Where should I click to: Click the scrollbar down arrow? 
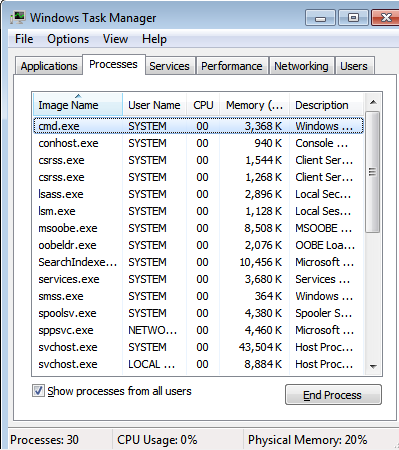[373, 366]
